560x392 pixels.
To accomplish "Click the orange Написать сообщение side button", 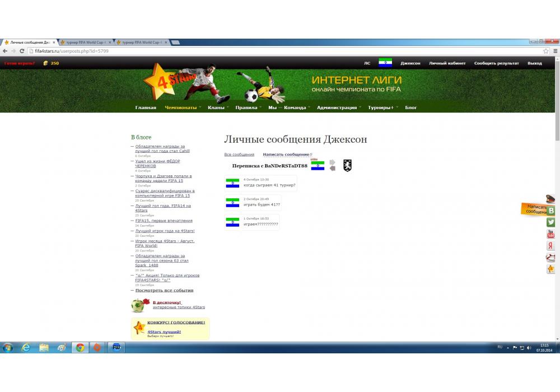I will click(x=535, y=209).
